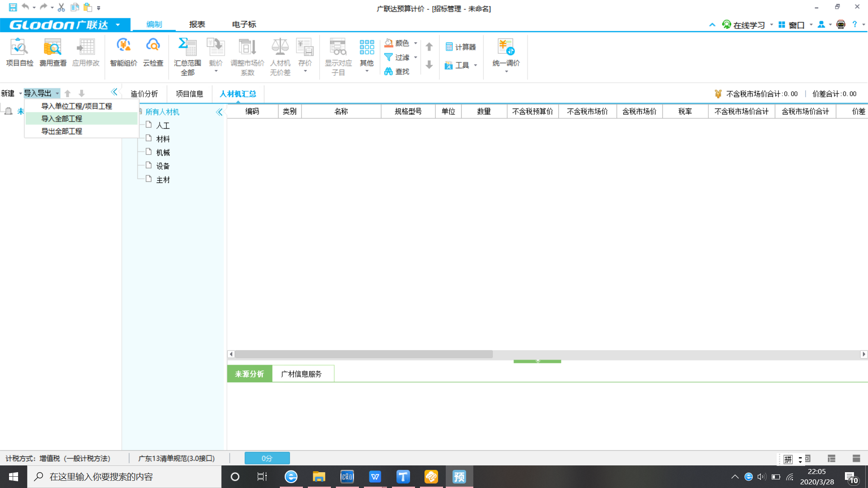Open the 计算器 tool
This screenshot has height=488, width=868.
click(462, 47)
